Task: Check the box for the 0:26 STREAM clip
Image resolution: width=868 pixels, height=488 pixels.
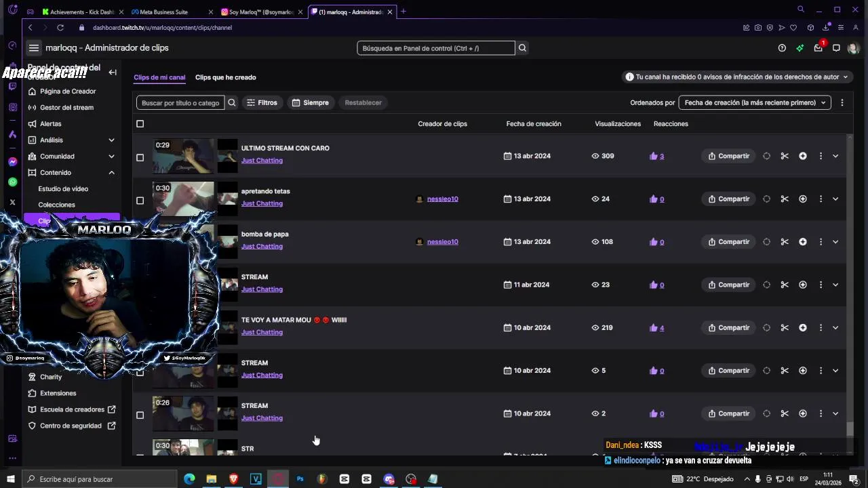Action: [140, 415]
